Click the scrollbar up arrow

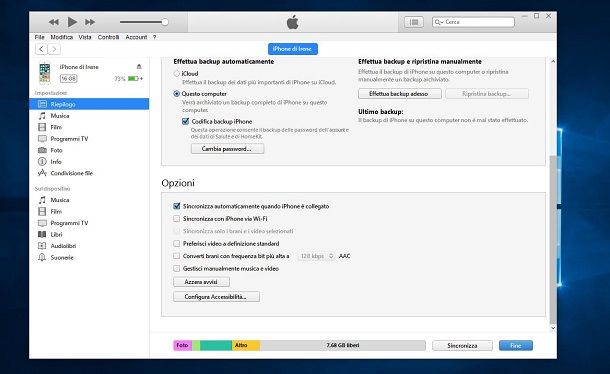[553, 61]
